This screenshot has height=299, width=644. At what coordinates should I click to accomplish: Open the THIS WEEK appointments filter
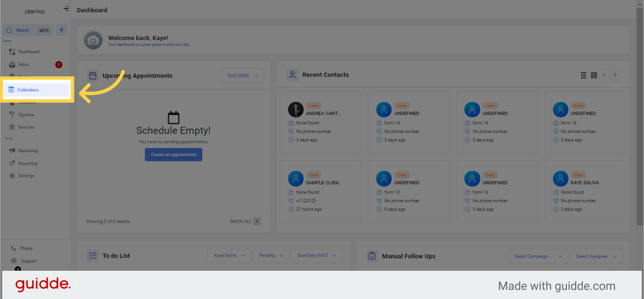pyautogui.click(x=242, y=75)
